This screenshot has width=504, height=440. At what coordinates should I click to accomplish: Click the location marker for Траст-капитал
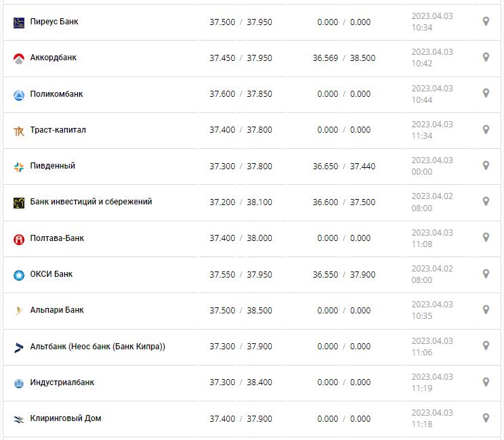click(x=486, y=129)
